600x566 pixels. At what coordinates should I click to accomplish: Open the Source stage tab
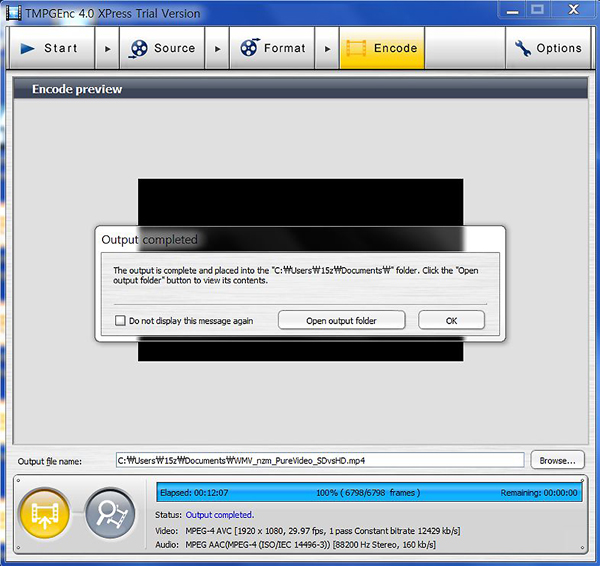click(162, 48)
